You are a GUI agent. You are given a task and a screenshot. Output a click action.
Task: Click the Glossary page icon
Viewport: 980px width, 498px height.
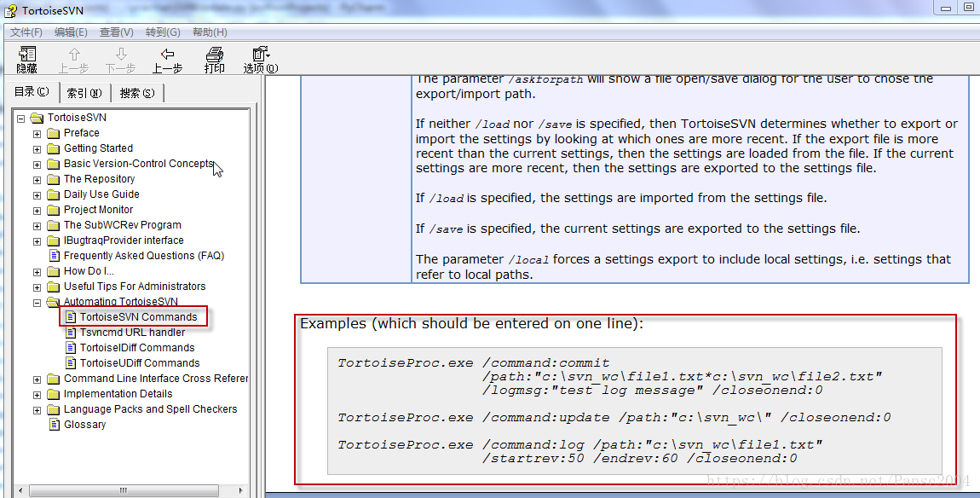[x=55, y=425]
